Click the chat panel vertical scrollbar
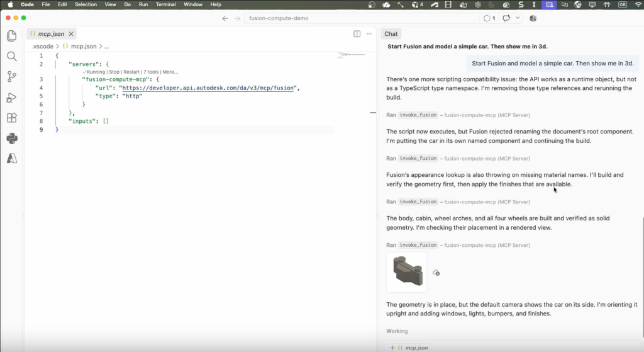This screenshot has width=644, height=352. click(x=642, y=278)
